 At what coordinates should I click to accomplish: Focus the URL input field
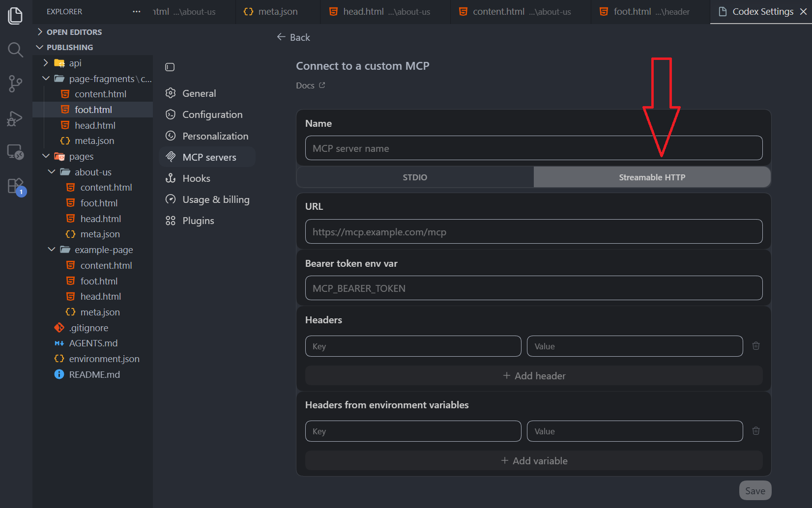click(534, 231)
